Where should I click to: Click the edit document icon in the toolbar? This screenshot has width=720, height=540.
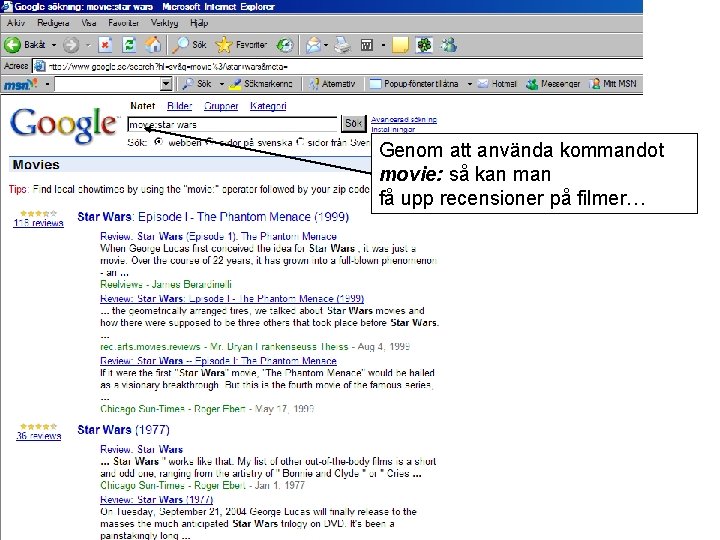point(366,45)
